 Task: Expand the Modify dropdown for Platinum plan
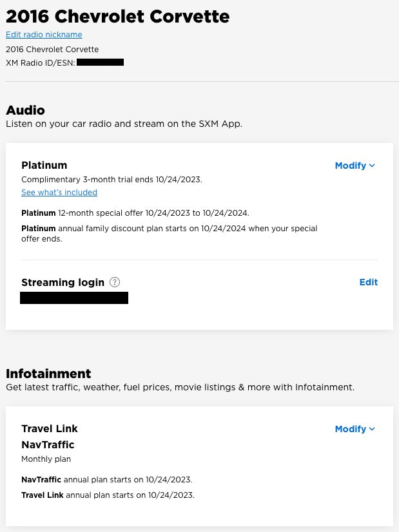coord(355,166)
